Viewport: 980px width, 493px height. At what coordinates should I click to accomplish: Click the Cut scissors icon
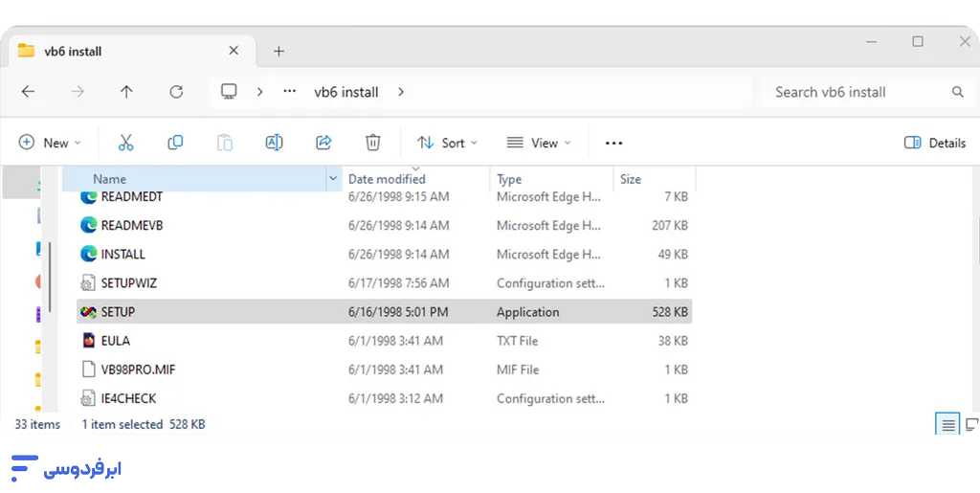(x=125, y=143)
